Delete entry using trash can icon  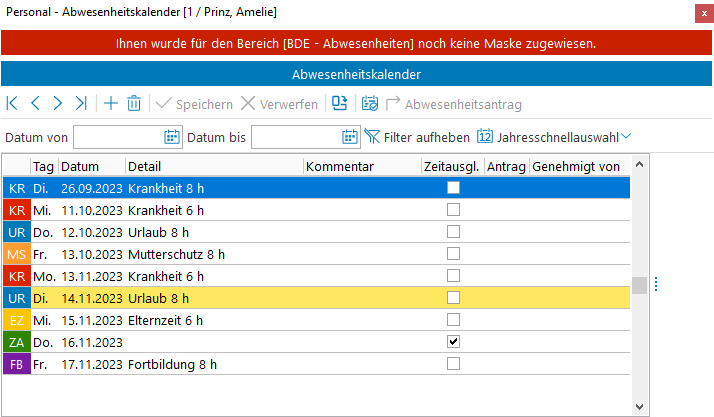click(x=134, y=104)
